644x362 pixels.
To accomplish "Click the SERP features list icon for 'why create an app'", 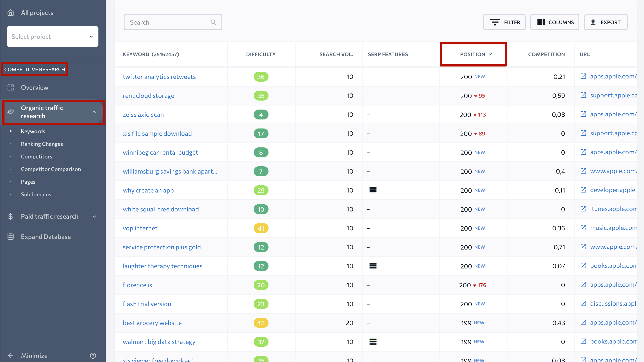I will (x=373, y=190).
